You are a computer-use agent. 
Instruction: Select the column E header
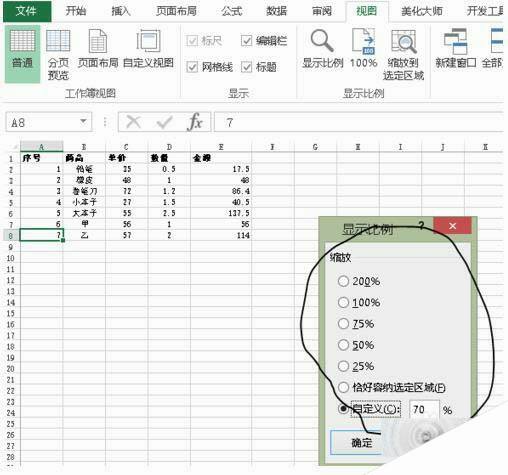tap(221, 147)
